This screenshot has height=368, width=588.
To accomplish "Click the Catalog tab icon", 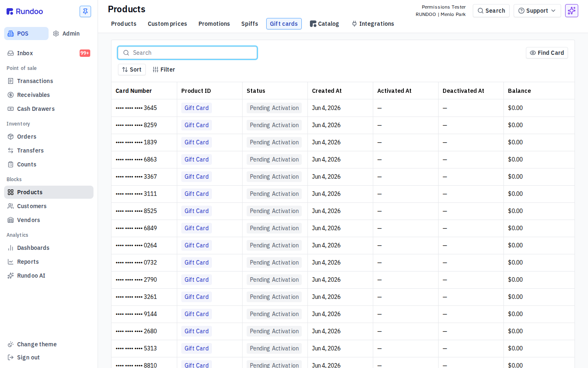I will (313, 24).
